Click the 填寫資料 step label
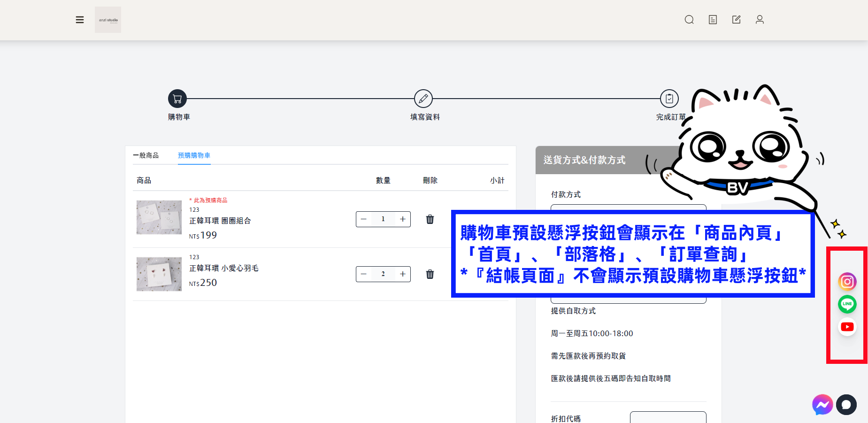This screenshot has width=868, height=423. coord(425,117)
